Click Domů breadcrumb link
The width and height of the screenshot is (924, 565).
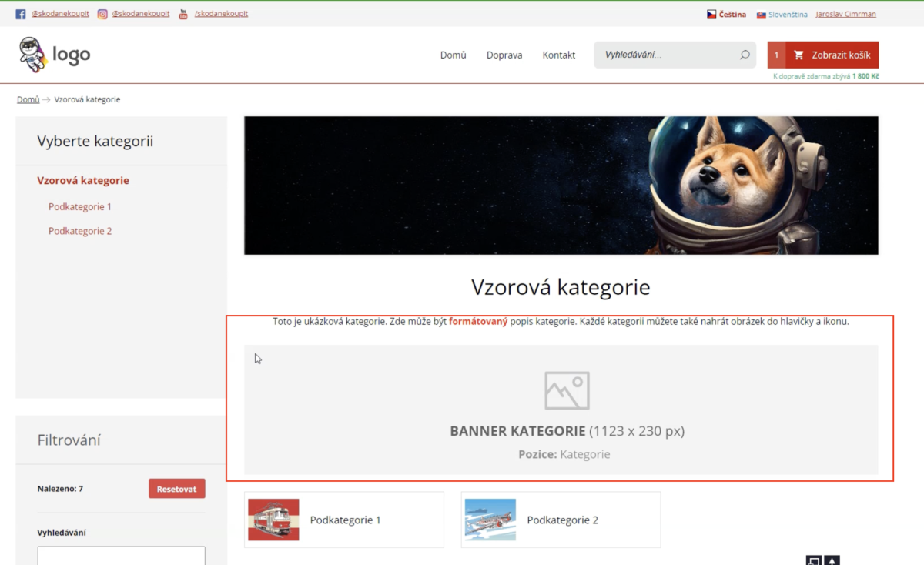point(28,99)
